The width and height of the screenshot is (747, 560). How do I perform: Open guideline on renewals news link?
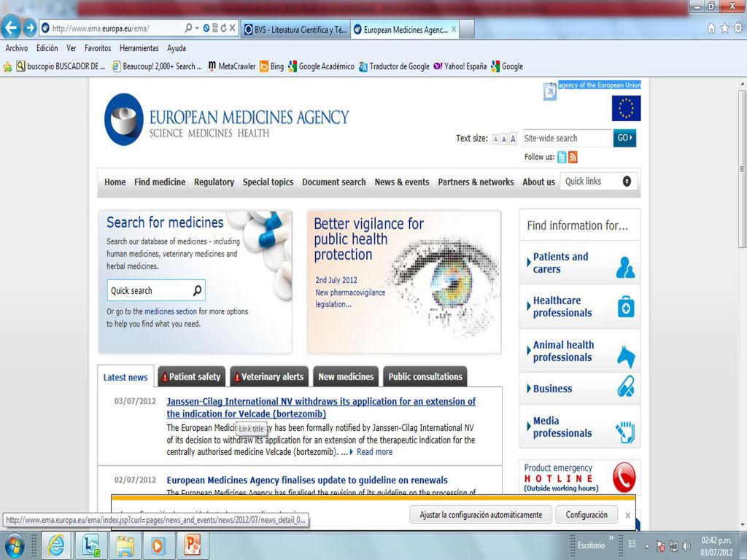[307, 480]
